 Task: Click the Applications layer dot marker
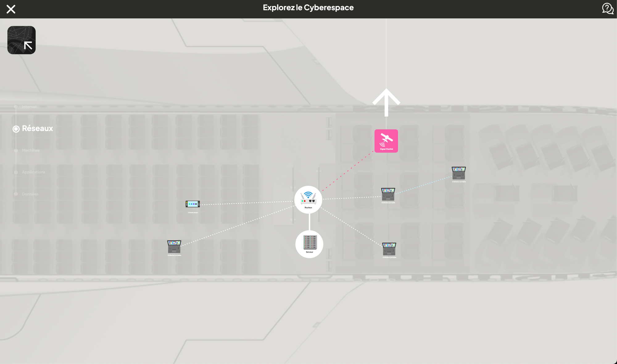pos(16,172)
